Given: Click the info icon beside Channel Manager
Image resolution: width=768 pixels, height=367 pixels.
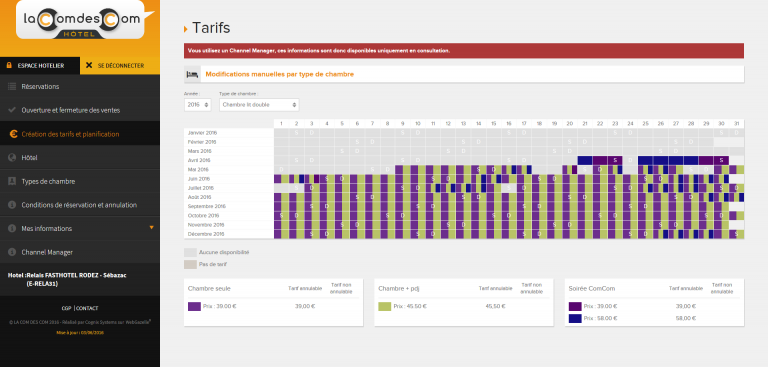Looking at the screenshot, I should click(12, 252).
